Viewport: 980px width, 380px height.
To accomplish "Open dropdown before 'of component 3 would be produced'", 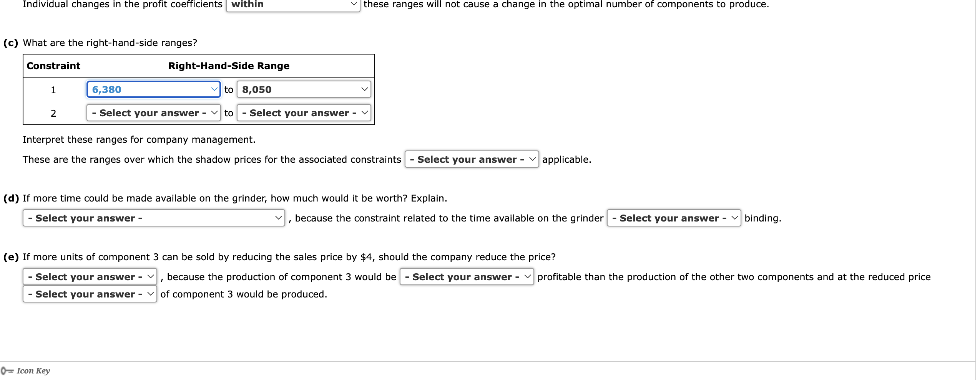I will tap(89, 294).
